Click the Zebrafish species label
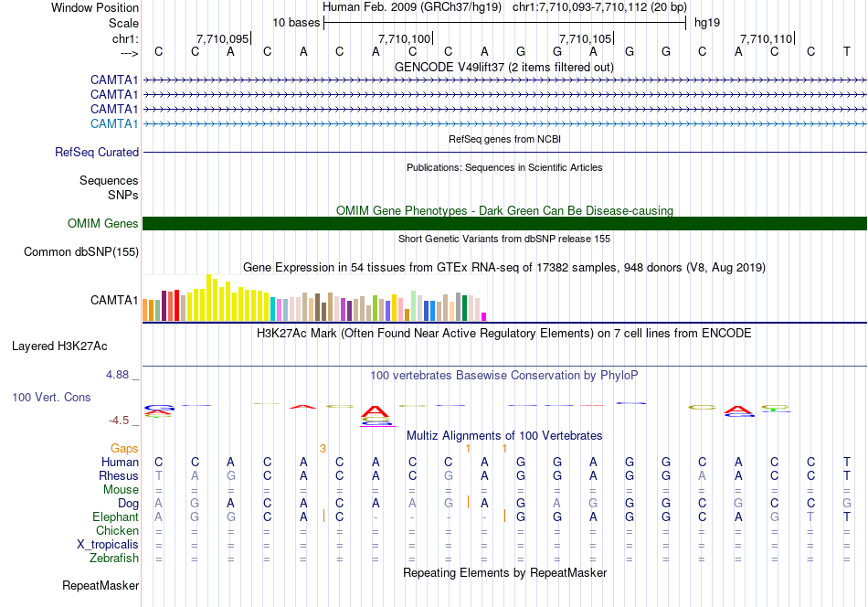Screen dimensions: 868x607 coord(114,558)
